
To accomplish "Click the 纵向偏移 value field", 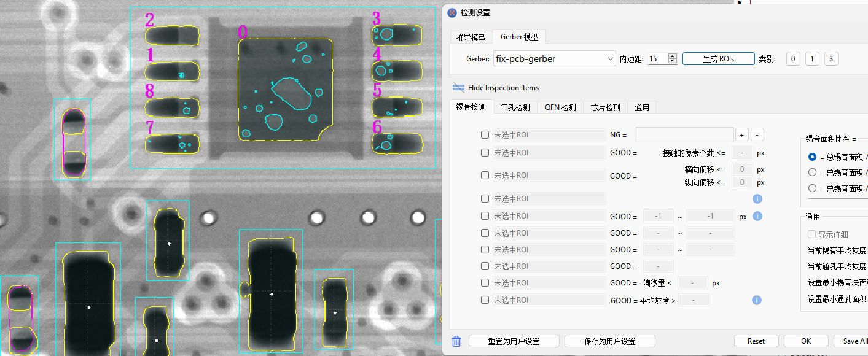I will (x=742, y=182).
